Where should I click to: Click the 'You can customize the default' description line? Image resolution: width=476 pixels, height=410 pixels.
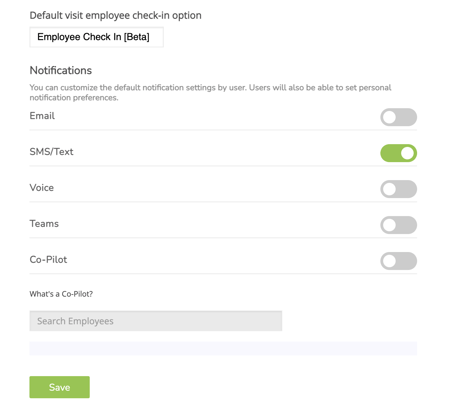pos(210,87)
